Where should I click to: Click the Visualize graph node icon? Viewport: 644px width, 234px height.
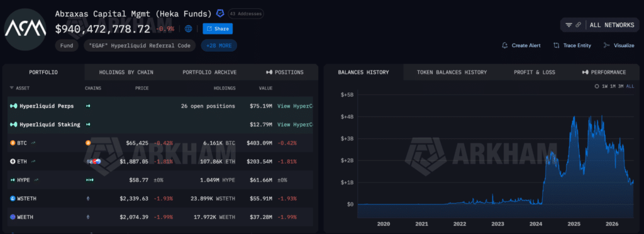(x=607, y=45)
